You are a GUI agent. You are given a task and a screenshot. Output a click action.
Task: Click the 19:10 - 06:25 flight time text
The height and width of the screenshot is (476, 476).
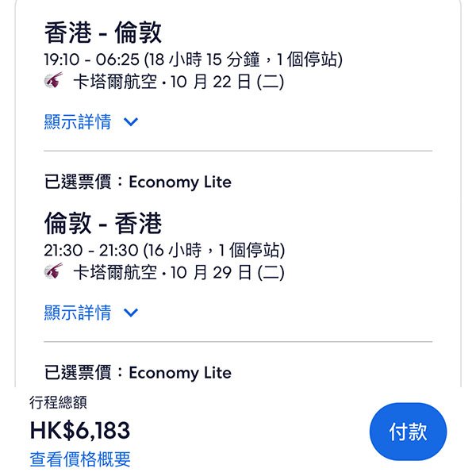[x=90, y=59]
